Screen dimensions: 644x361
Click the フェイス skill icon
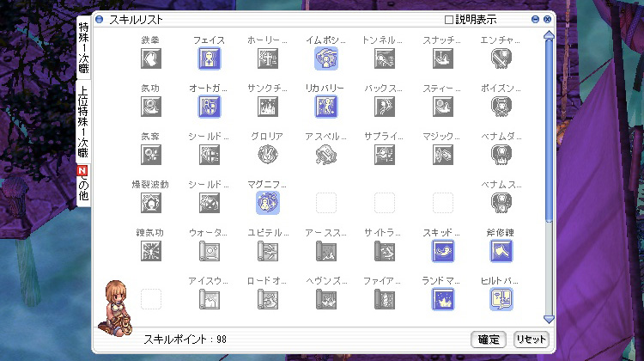[x=209, y=58]
